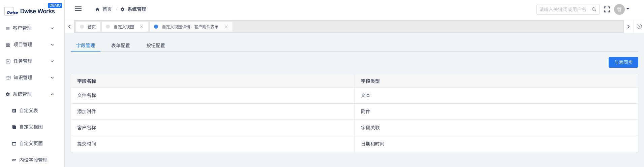The image size is (644, 167).
Task: Focus the keyword or username search field
Action: 565,9
